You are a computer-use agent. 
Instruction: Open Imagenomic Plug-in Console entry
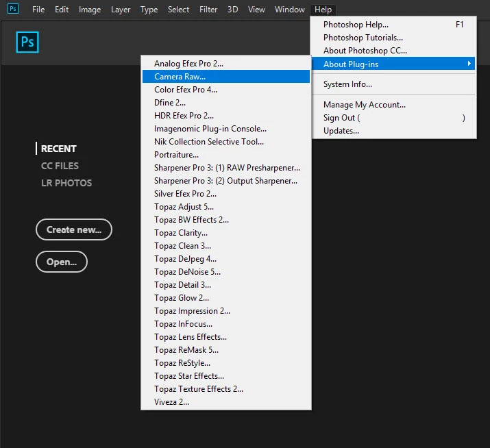tap(226, 129)
